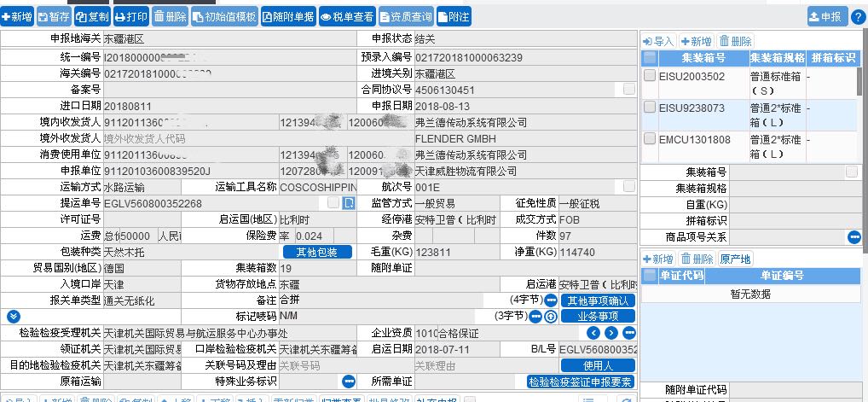868x402 pixels.
Task: Open the 附注 notes item in toolbar
Action: pos(454,17)
